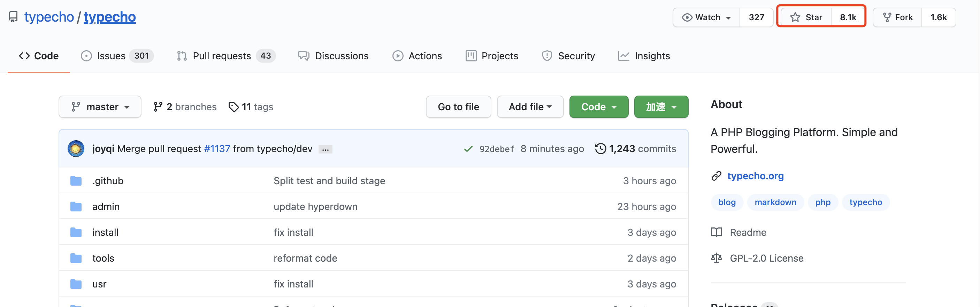This screenshot has width=980, height=307.
Task: Select the markdown topic tag
Action: (x=775, y=202)
